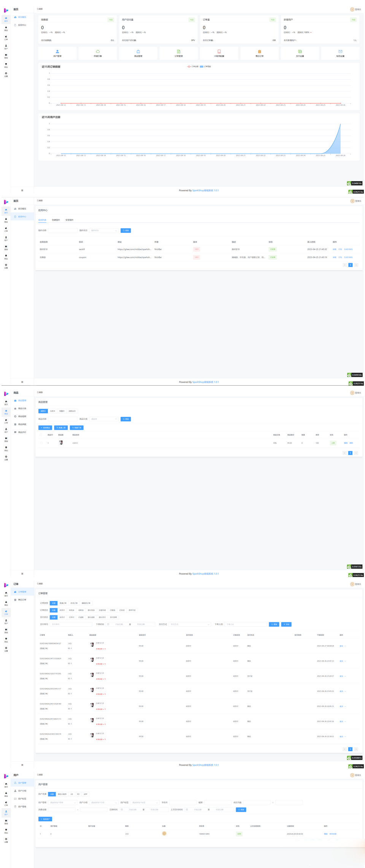Click the 添加商品 button

click(45, 428)
